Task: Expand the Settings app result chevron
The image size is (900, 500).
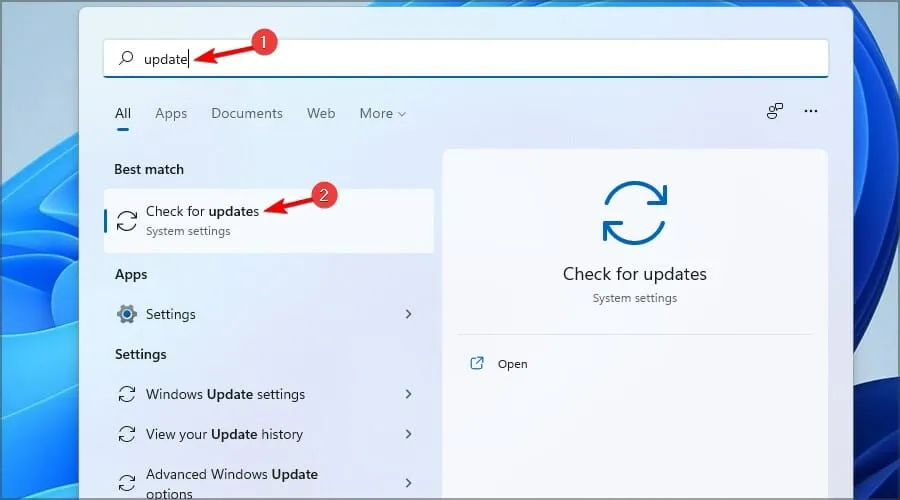Action: pos(408,314)
